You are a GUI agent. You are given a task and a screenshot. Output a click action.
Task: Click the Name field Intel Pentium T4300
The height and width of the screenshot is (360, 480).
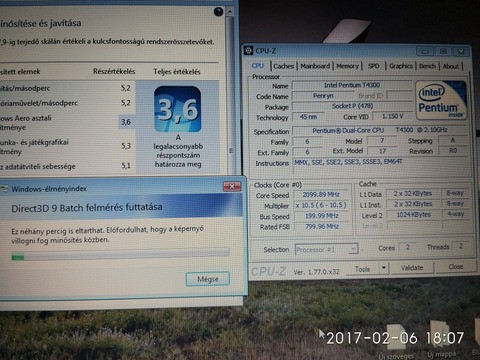tap(352, 85)
